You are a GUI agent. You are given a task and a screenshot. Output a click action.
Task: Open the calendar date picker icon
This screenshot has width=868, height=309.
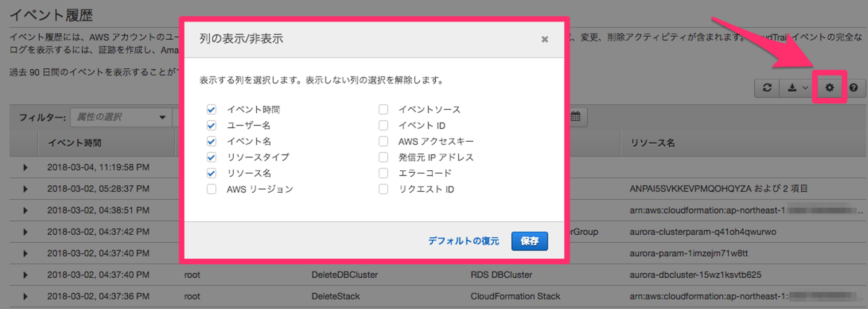click(x=576, y=117)
